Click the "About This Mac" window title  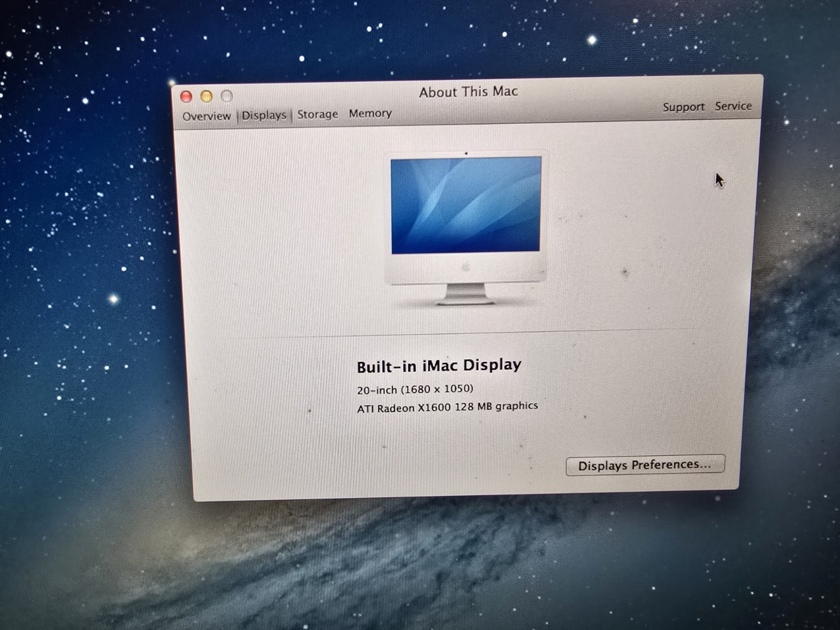468,92
